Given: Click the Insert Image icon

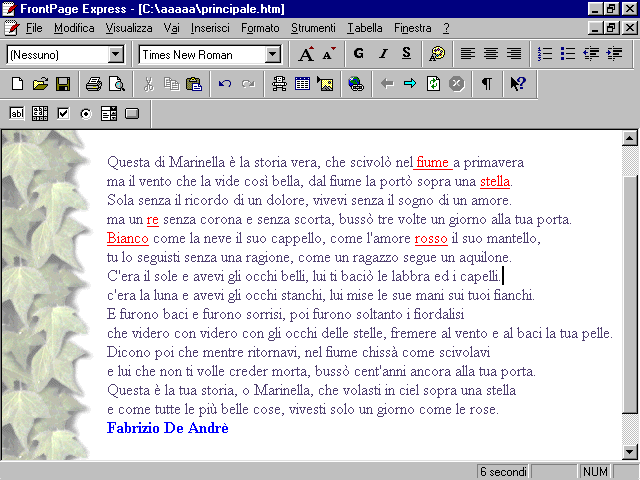Looking at the screenshot, I should (x=325, y=84).
